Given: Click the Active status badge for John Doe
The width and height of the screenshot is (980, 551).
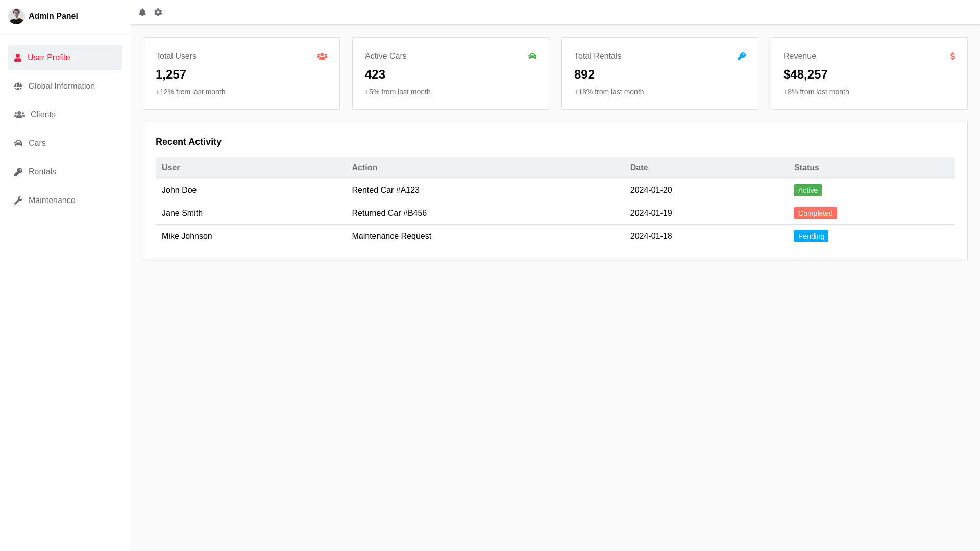Looking at the screenshot, I should click(808, 190).
